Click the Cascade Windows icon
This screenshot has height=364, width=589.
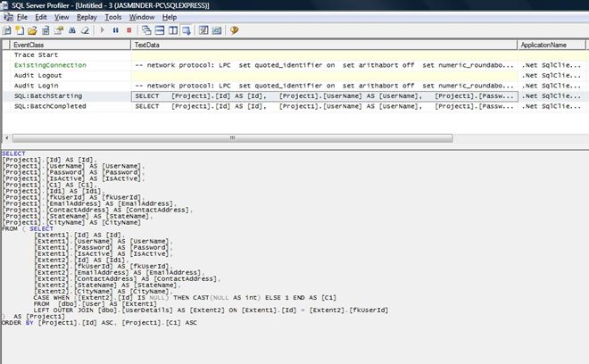coord(146,30)
